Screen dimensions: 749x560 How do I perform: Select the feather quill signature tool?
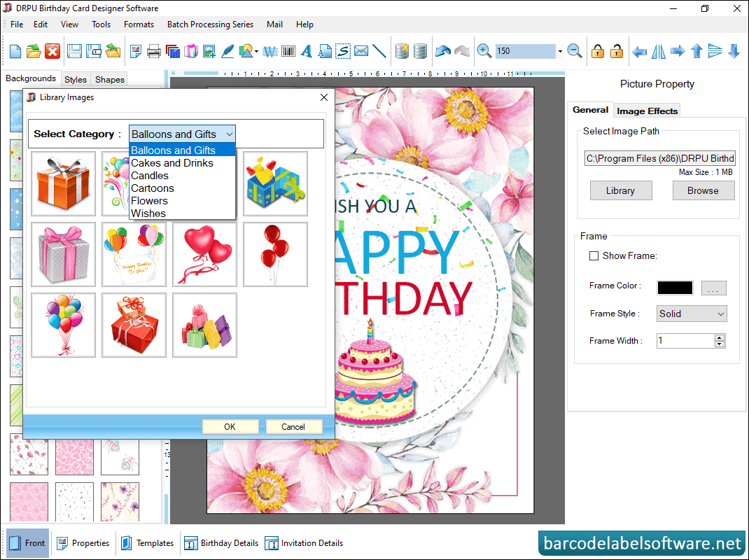coord(228,51)
